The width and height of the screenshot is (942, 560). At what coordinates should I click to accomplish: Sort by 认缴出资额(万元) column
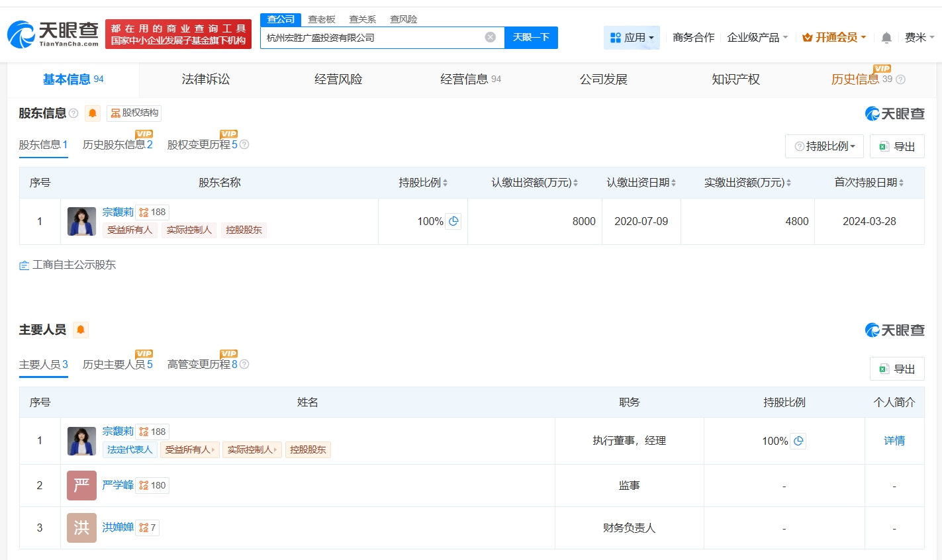click(x=535, y=183)
